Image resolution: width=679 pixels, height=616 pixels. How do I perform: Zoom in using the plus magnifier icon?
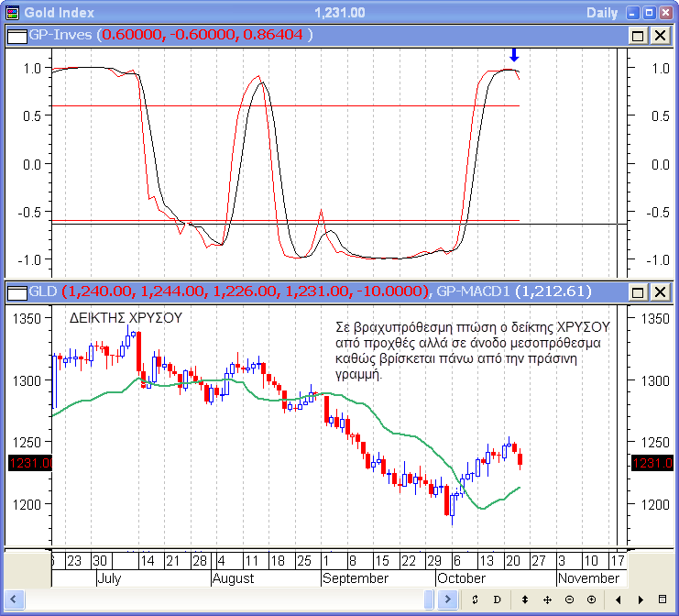(591, 599)
